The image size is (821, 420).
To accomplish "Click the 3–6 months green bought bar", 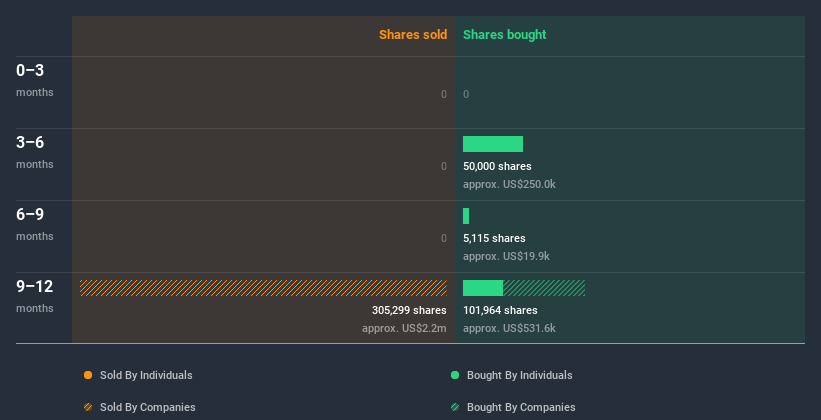I will (493, 144).
